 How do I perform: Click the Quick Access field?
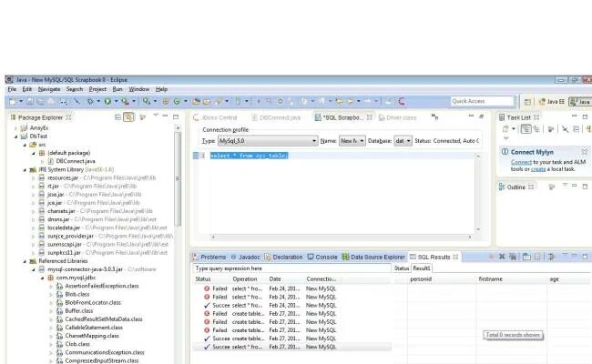click(482, 101)
